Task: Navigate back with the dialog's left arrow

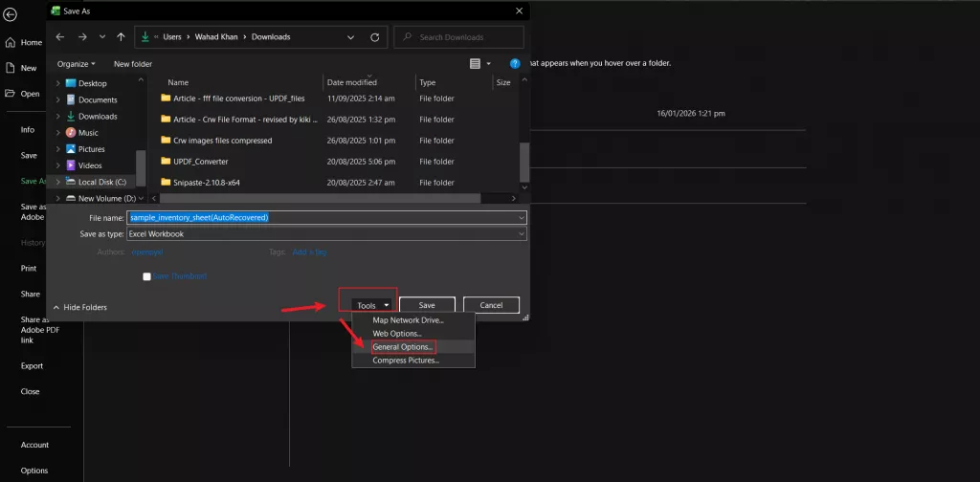Action: (x=60, y=37)
